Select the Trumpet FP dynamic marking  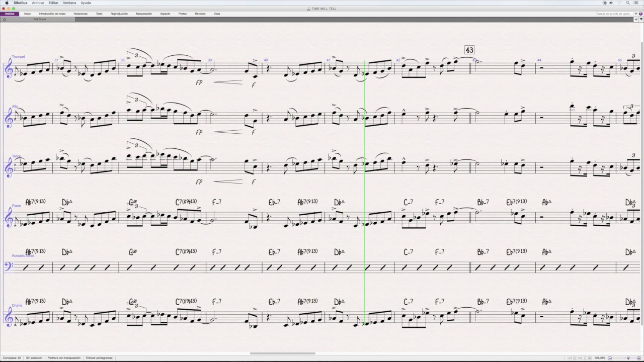[x=199, y=82]
